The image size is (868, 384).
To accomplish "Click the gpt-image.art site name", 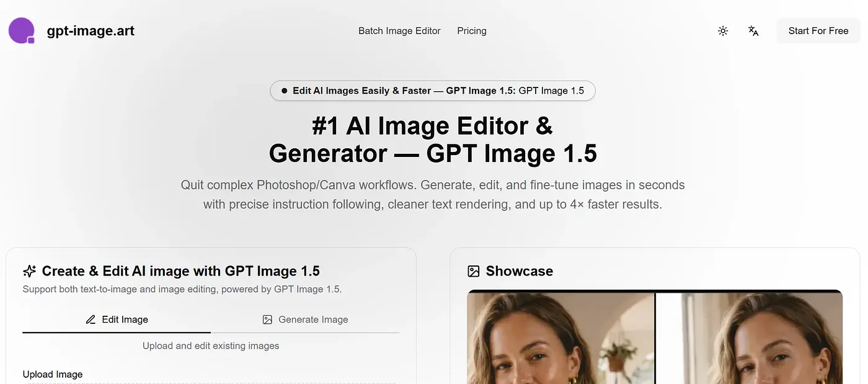I will [x=91, y=31].
